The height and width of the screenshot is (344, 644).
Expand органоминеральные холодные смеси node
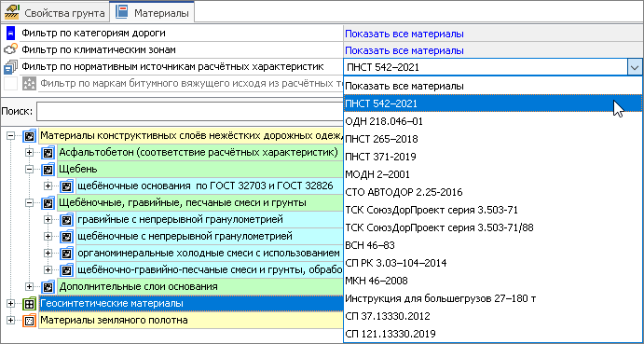pos(48,254)
